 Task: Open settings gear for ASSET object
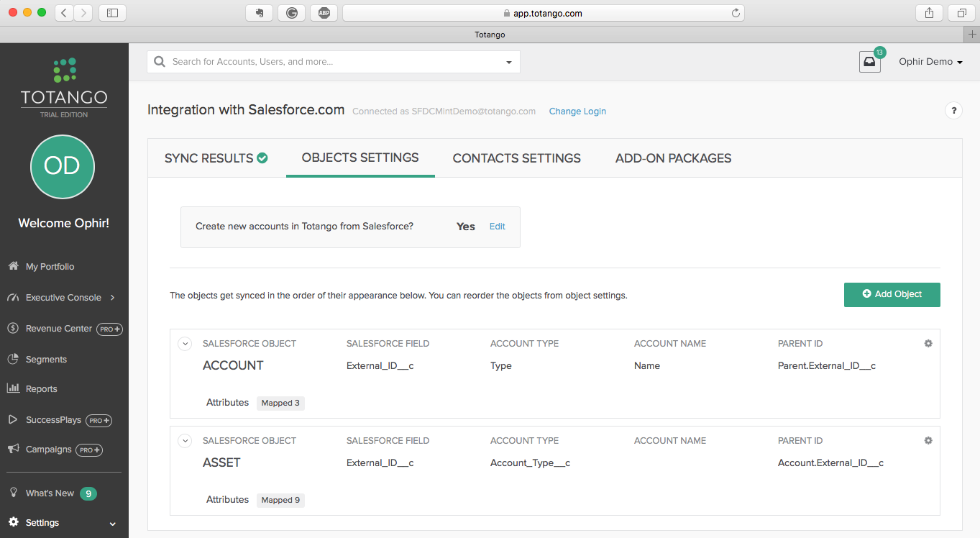tap(928, 441)
